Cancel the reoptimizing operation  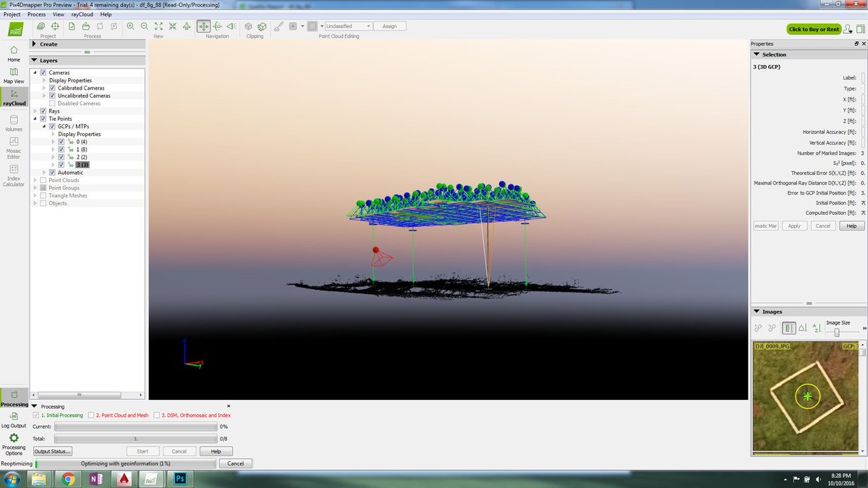(236, 463)
